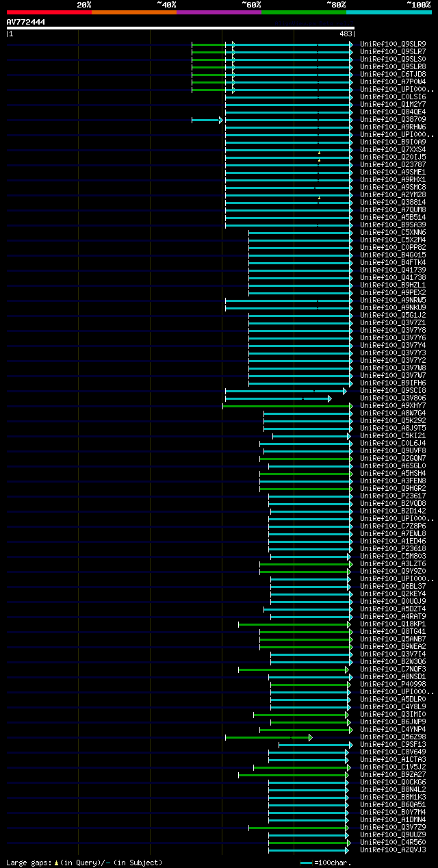This screenshot has width=438, height=868.
Task: Open hit UniRef100_Q9SLR9
Action: [393, 44]
